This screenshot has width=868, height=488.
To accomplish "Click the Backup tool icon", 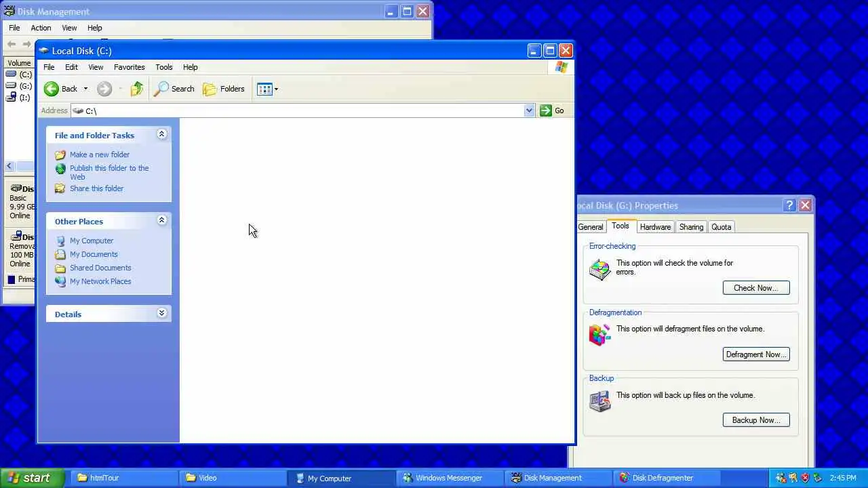I will tap(600, 401).
